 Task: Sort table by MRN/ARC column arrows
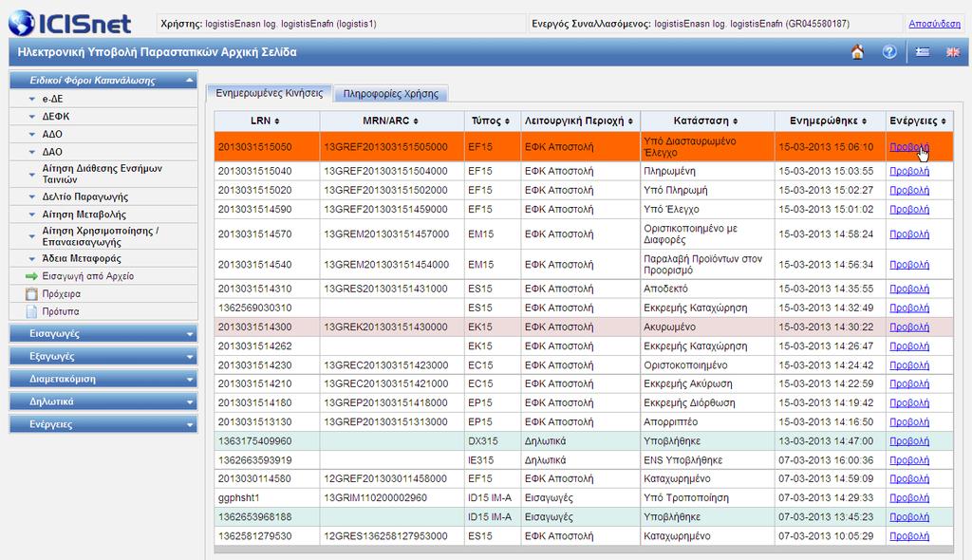click(x=416, y=121)
